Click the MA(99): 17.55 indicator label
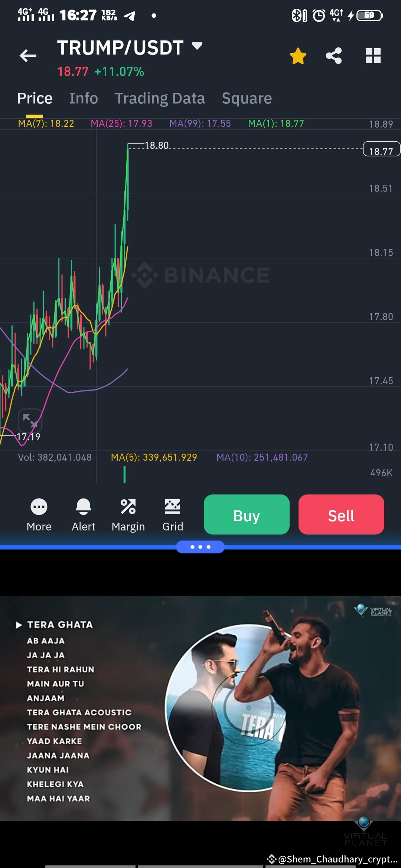 (200, 124)
